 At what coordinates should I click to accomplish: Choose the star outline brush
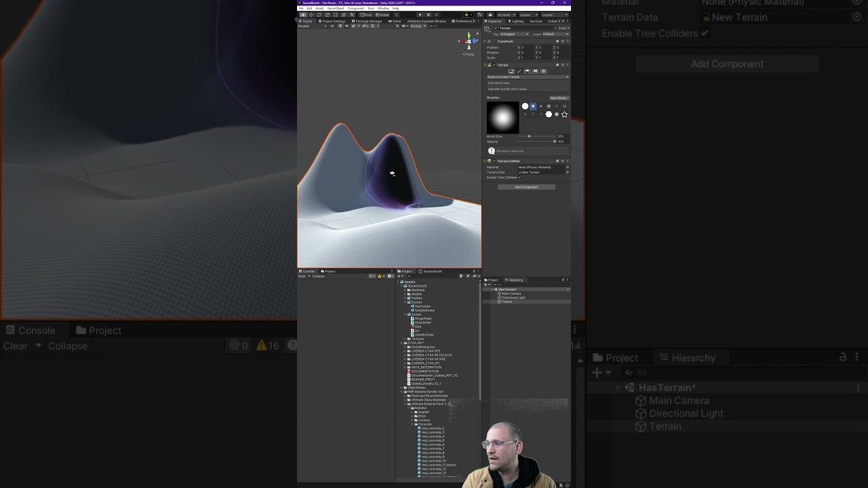[x=564, y=115]
